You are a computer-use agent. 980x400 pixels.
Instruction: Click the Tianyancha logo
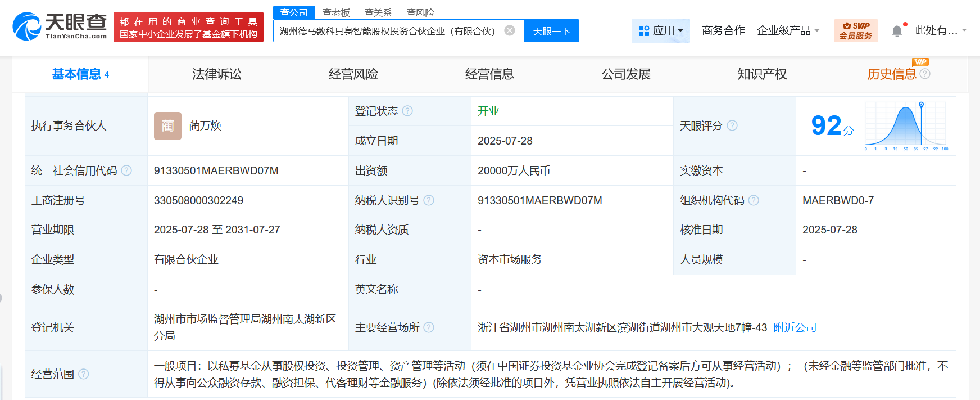[60, 26]
